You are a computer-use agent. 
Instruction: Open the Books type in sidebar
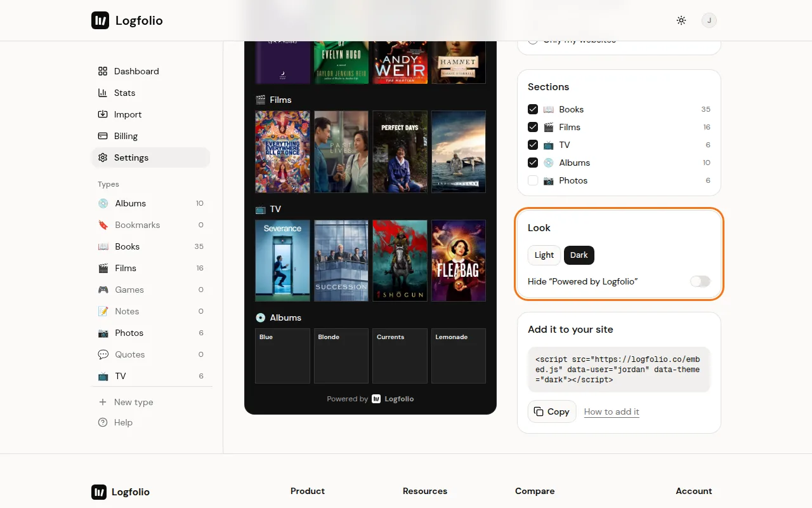point(151,246)
